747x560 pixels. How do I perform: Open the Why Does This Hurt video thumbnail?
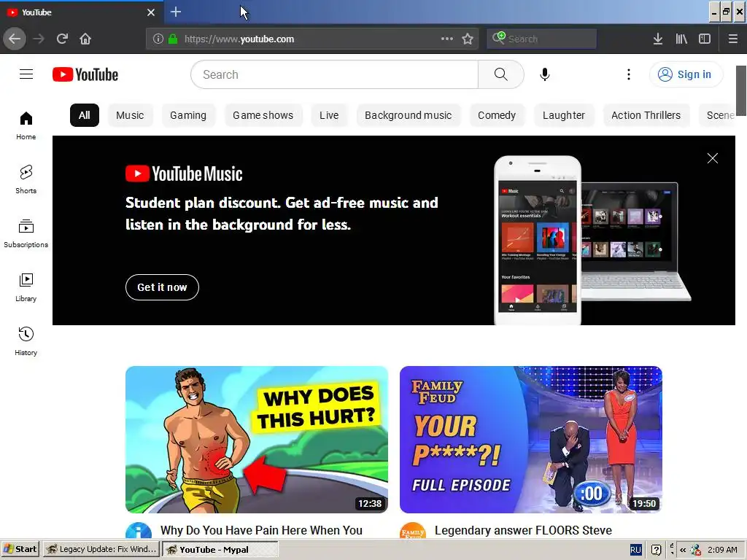coord(257,440)
